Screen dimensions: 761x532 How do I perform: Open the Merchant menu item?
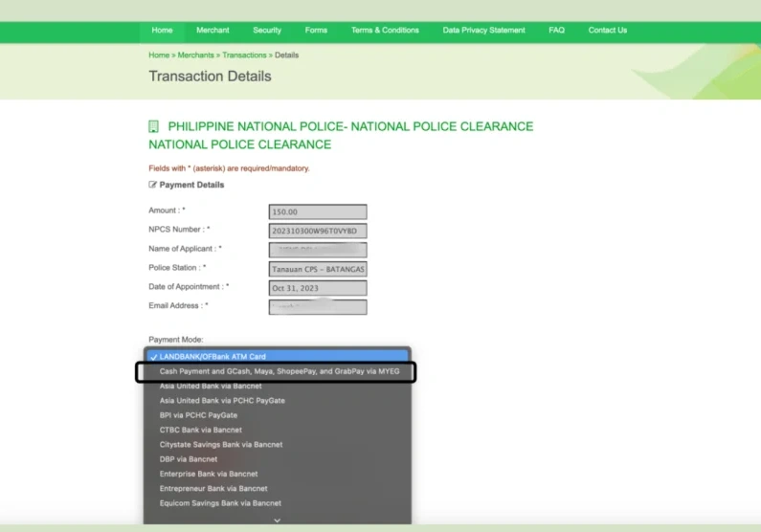[x=213, y=30]
